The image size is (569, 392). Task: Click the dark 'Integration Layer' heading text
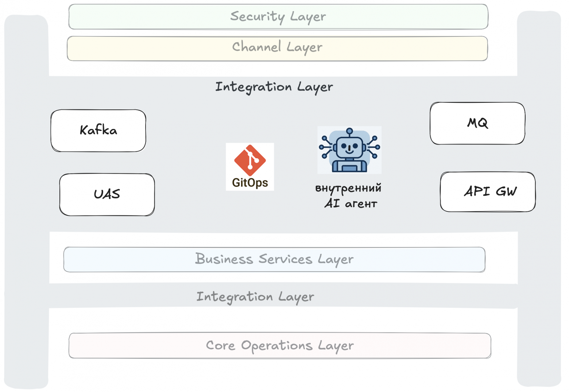[x=274, y=87]
